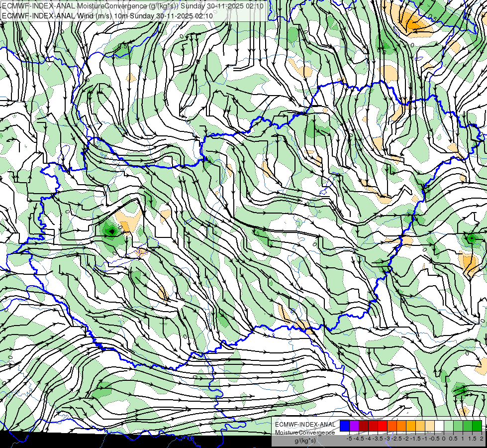Select the pale peach swatch between -1 and -0.5
Viewport: 487px width, 448px height.
pos(430,426)
